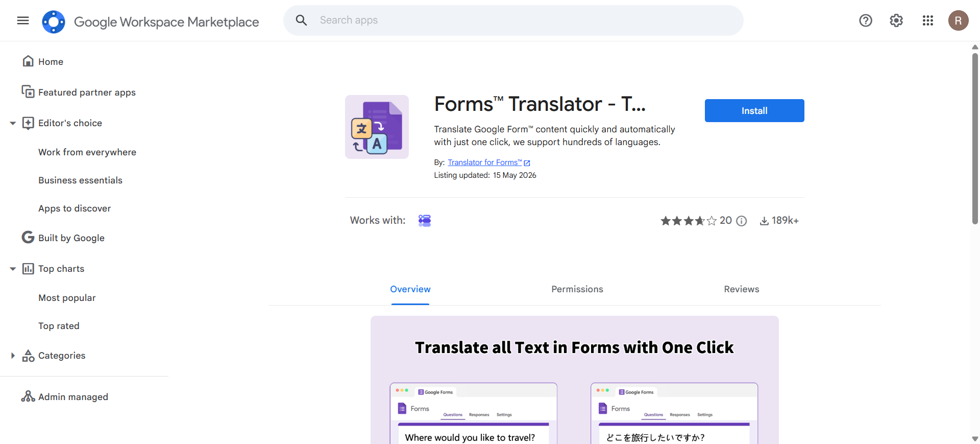Open the Help question mark icon

(x=866, y=20)
